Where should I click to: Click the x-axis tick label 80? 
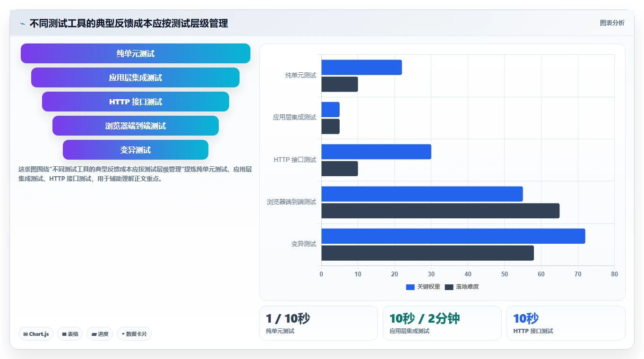coord(614,274)
